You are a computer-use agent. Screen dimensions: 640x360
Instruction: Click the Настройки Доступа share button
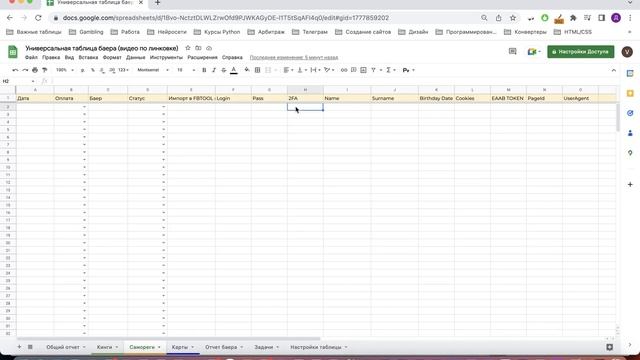tap(580, 52)
